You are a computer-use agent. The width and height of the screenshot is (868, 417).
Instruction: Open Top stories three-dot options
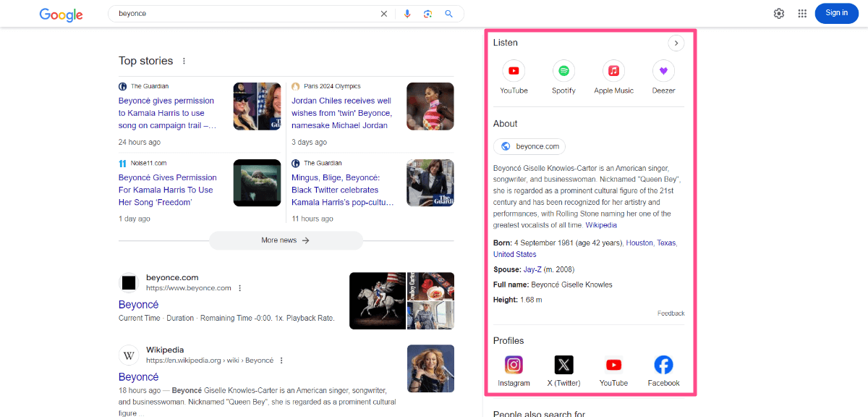click(x=184, y=61)
